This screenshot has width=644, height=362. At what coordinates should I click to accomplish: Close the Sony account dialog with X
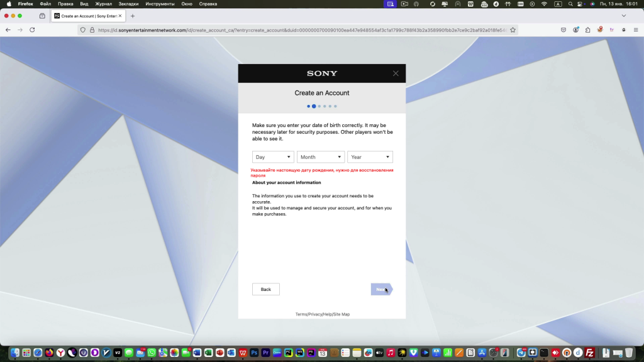(396, 74)
